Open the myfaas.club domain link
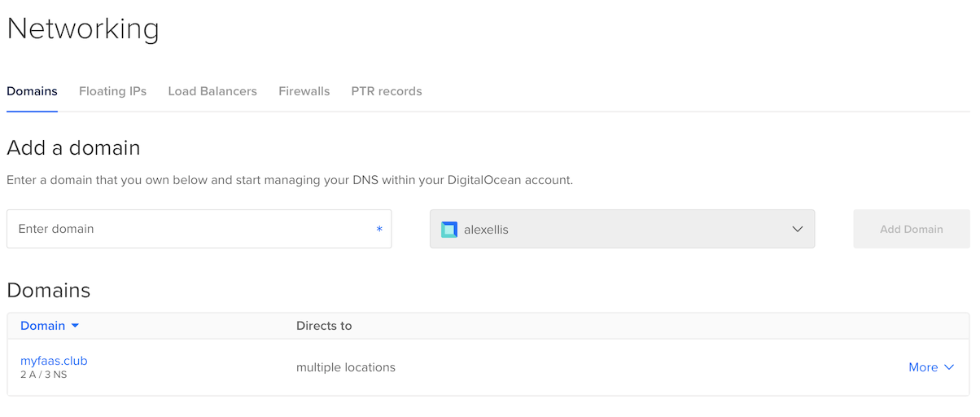 (54, 361)
